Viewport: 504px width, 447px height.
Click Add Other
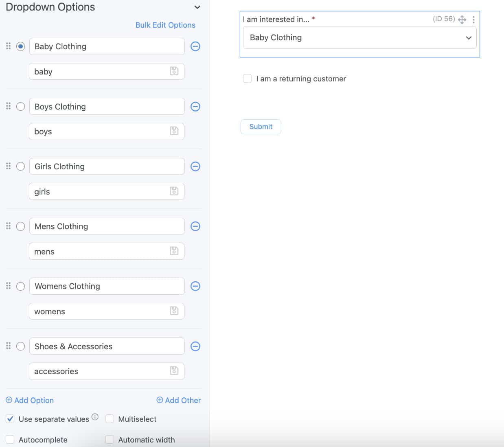point(179,400)
